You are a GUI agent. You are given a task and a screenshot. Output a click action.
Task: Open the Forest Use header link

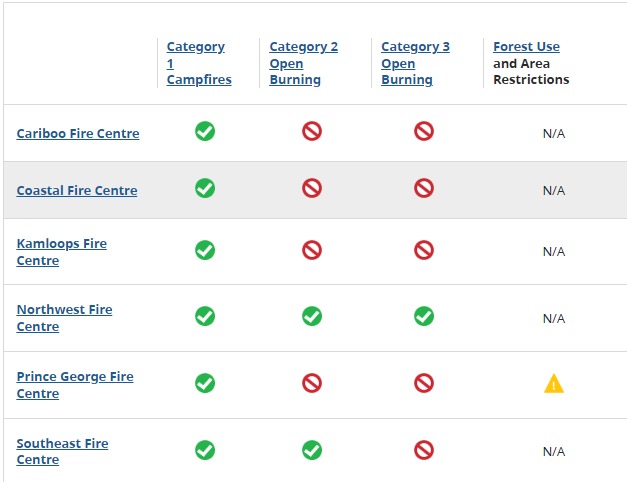pos(526,47)
